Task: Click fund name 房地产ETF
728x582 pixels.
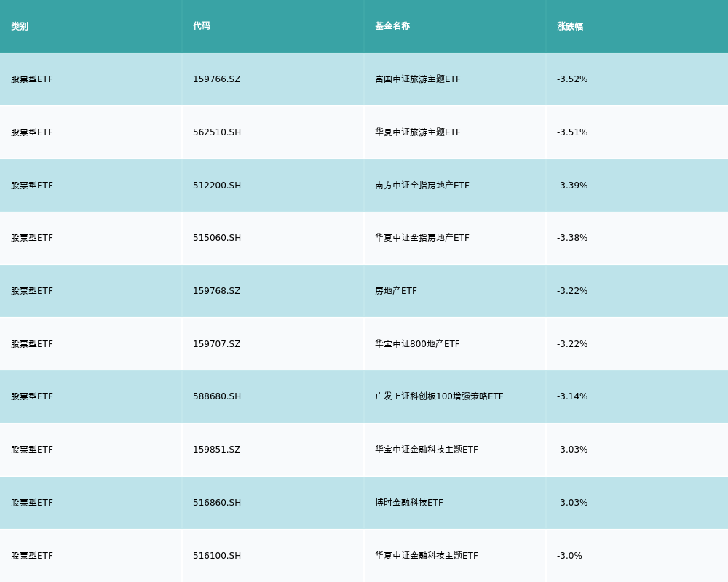Action: (x=396, y=291)
